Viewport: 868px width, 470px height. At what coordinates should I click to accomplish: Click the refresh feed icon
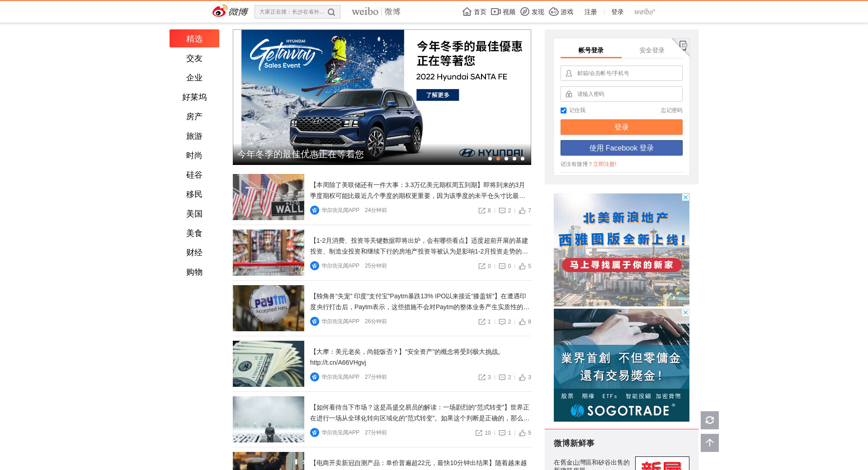[x=709, y=420]
